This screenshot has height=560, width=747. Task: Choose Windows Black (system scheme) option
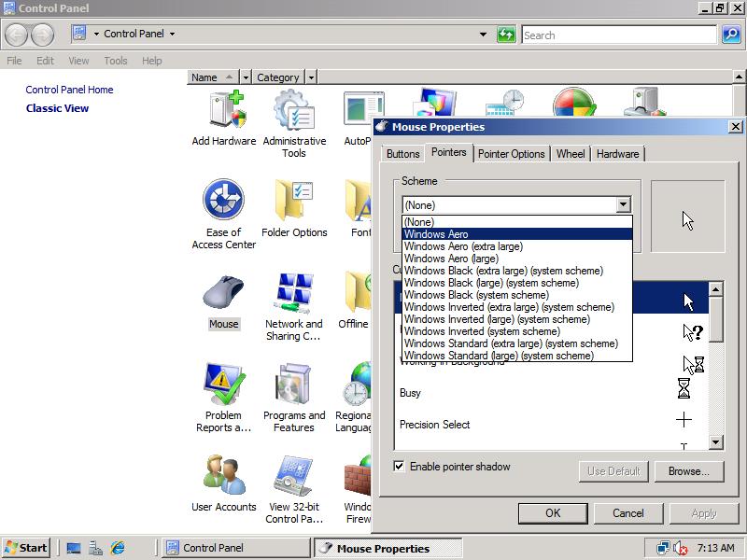[517, 295]
